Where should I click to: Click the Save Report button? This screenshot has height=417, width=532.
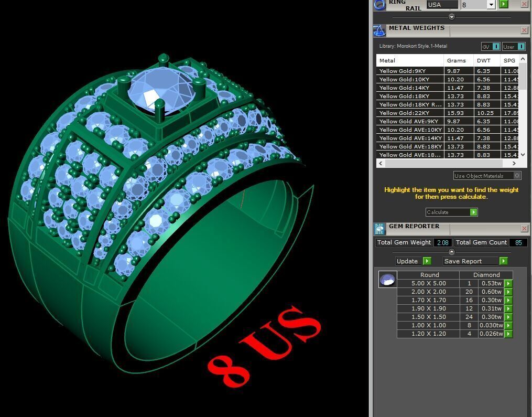click(x=471, y=261)
